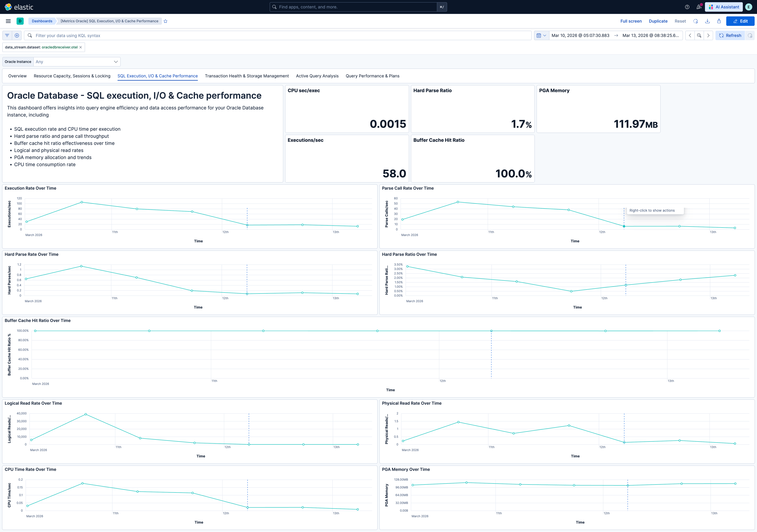Click the Edit button
This screenshot has height=532, width=757.
(x=740, y=21)
